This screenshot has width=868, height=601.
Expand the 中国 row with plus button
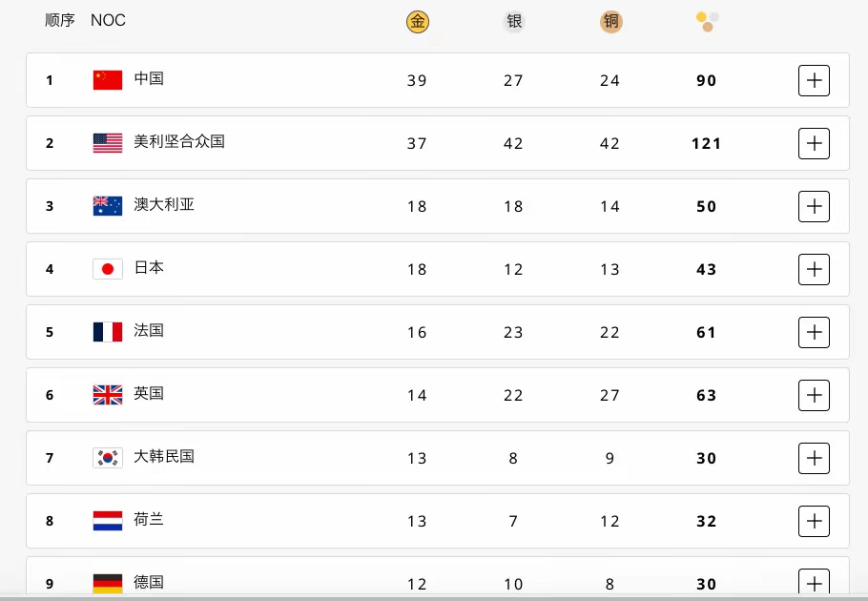pos(814,80)
